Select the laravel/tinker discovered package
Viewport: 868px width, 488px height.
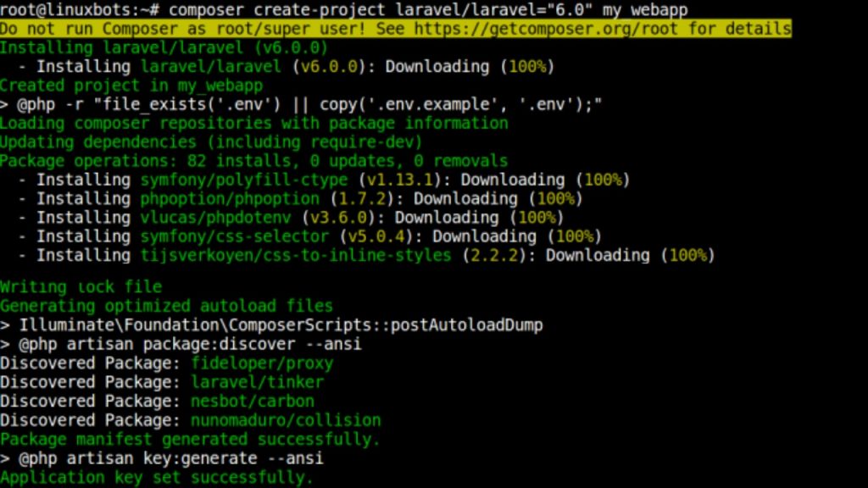pos(258,382)
